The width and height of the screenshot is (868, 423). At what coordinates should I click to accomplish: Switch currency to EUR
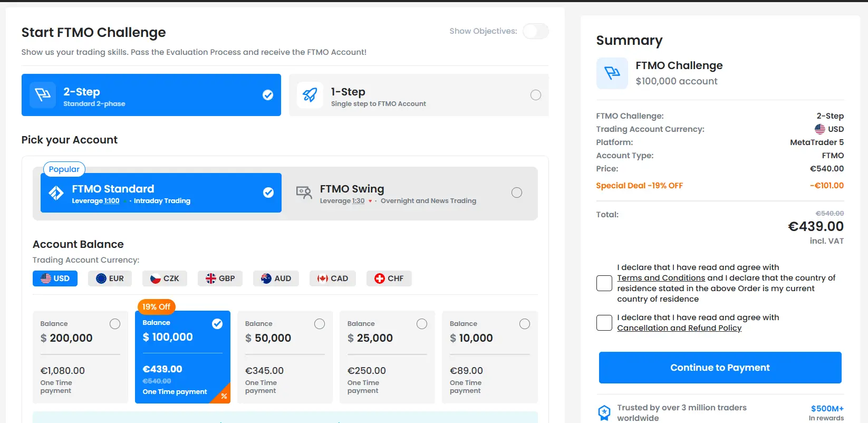coord(110,278)
